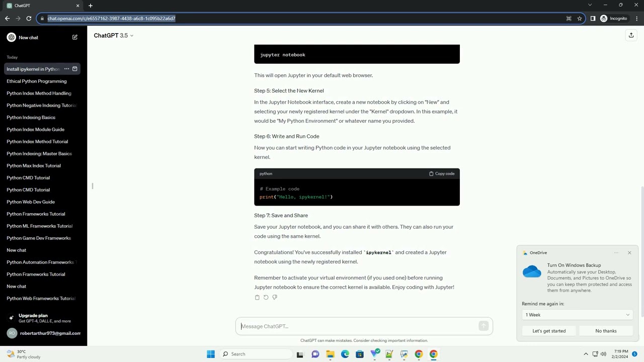Image resolution: width=644 pixels, height=362 pixels.
Task: Click the ChatGPT logo in sidebar
Action: 11,37
